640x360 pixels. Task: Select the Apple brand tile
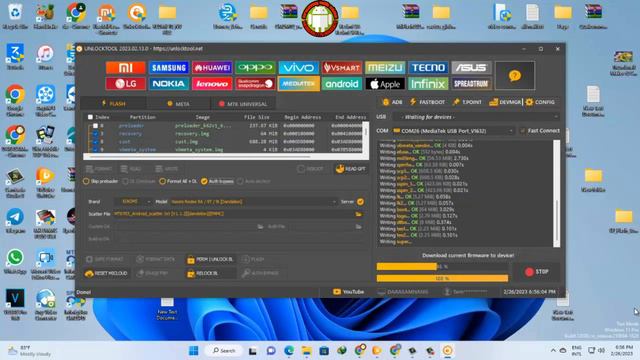[385, 84]
